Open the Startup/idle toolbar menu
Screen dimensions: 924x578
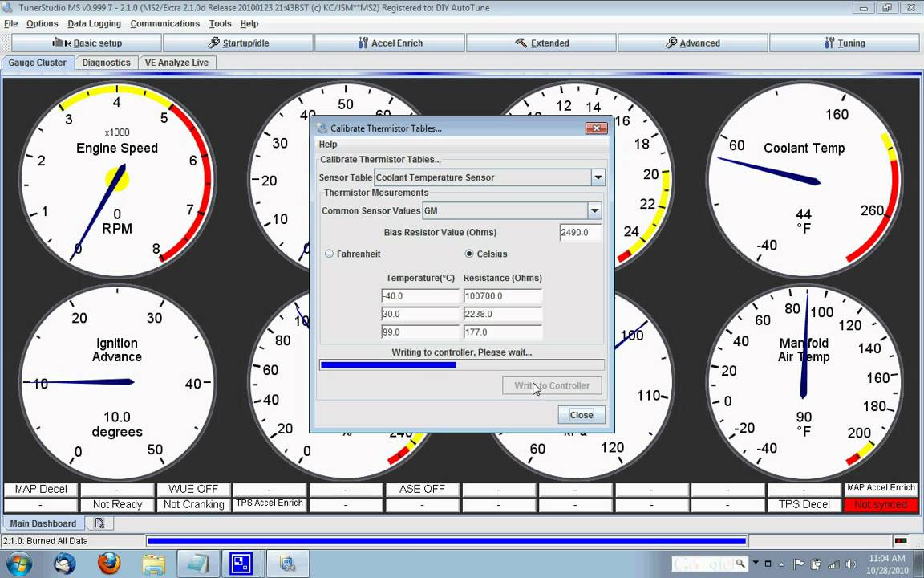click(238, 43)
